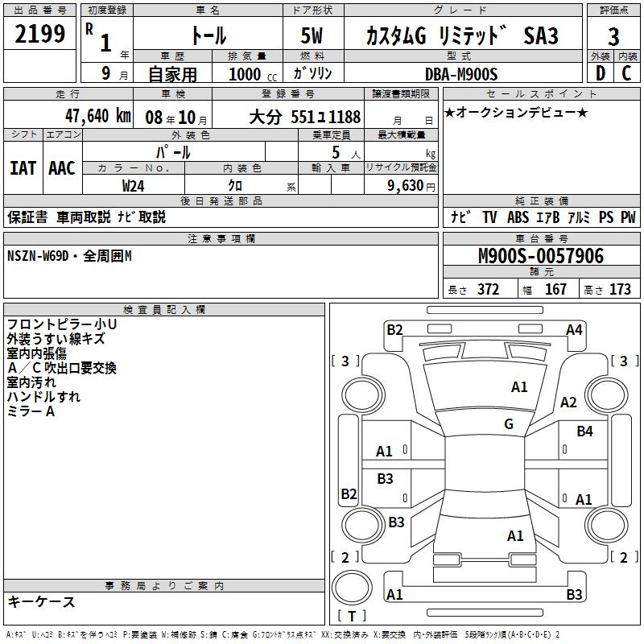Image resolution: width=644 pixels, height=644 pixels.
Task: Click the エアB equipment label
Action: [548, 217]
